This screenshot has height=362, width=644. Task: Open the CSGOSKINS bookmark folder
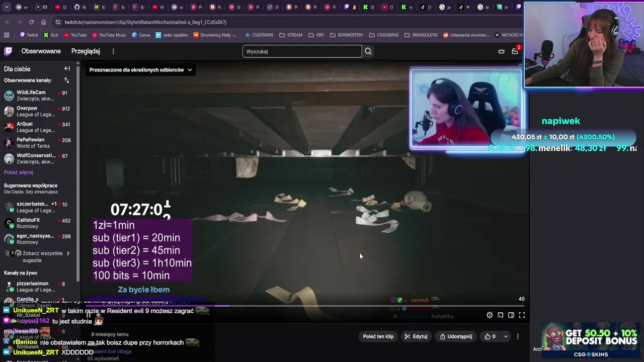click(x=383, y=35)
